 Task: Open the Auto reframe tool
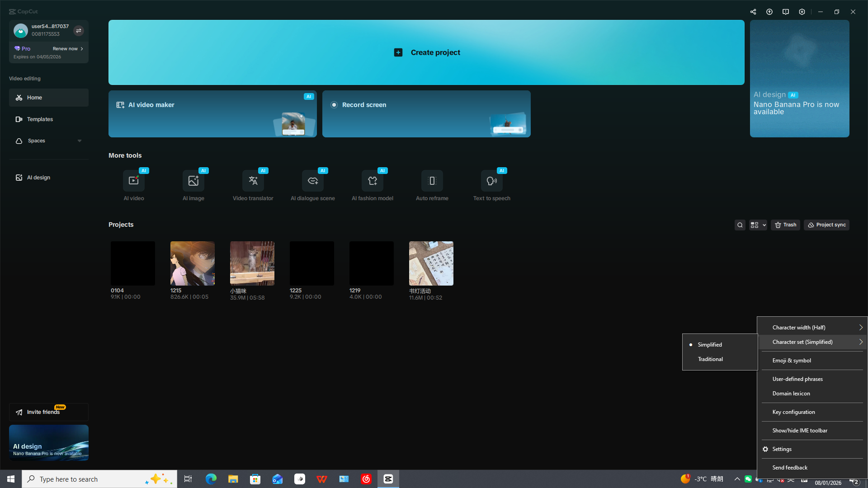[432, 181]
